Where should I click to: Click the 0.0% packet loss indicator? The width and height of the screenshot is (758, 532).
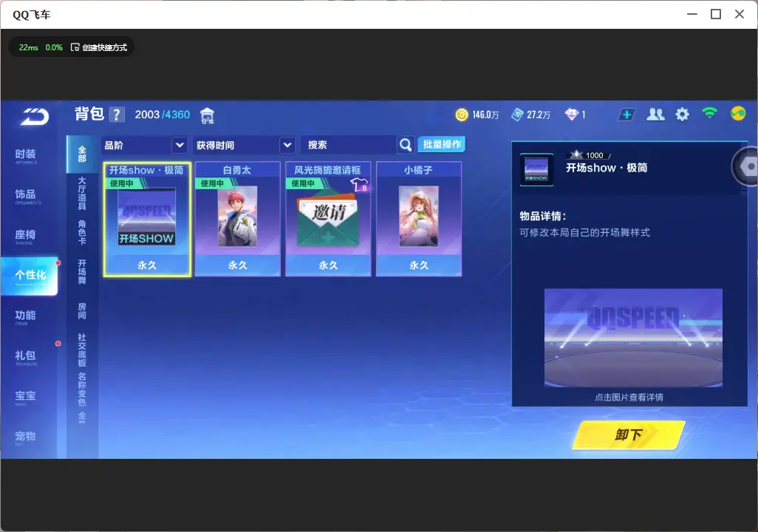pyautogui.click(x=54, y=47)
